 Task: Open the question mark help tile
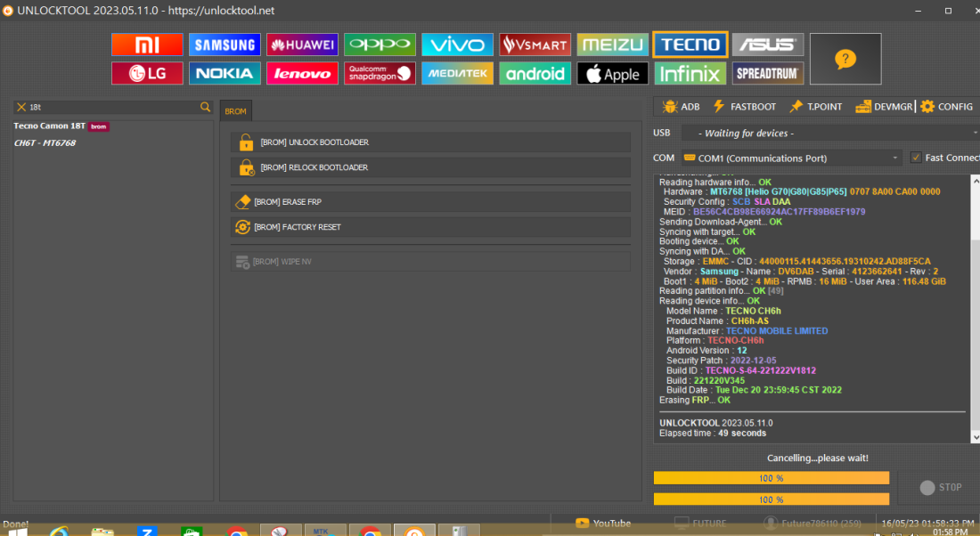click(845, 59)
